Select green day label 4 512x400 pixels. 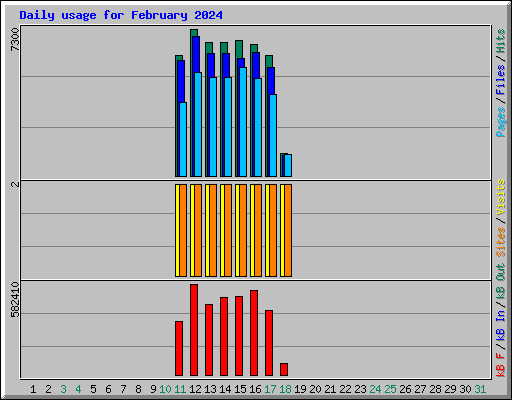tap(78, 389)
